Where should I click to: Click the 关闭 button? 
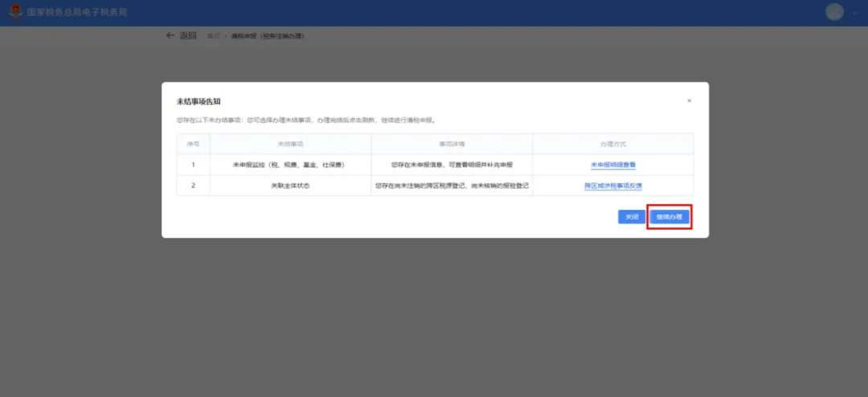click(632, 217)
